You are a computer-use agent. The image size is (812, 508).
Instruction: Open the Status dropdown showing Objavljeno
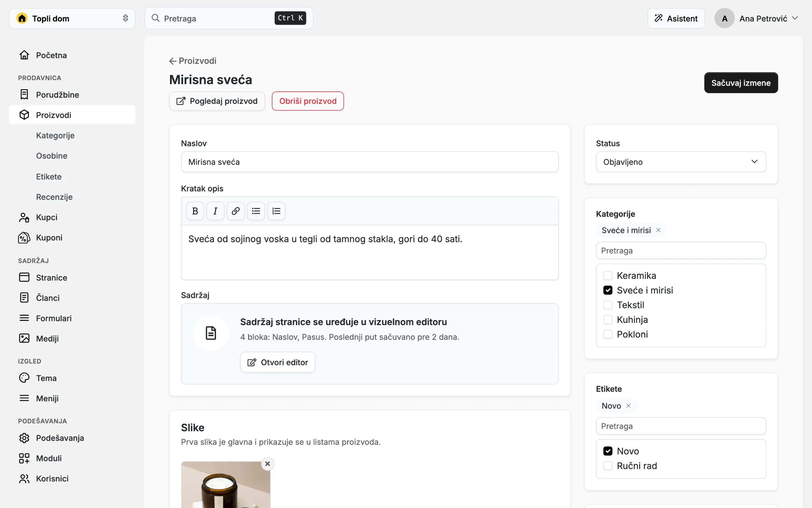pos(681,162)
